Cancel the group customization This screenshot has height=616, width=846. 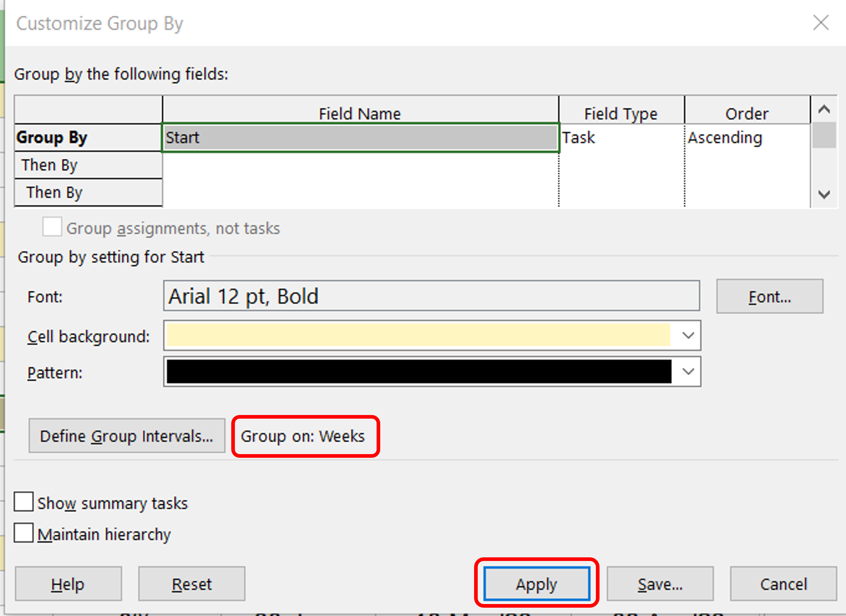coord(783,583)
